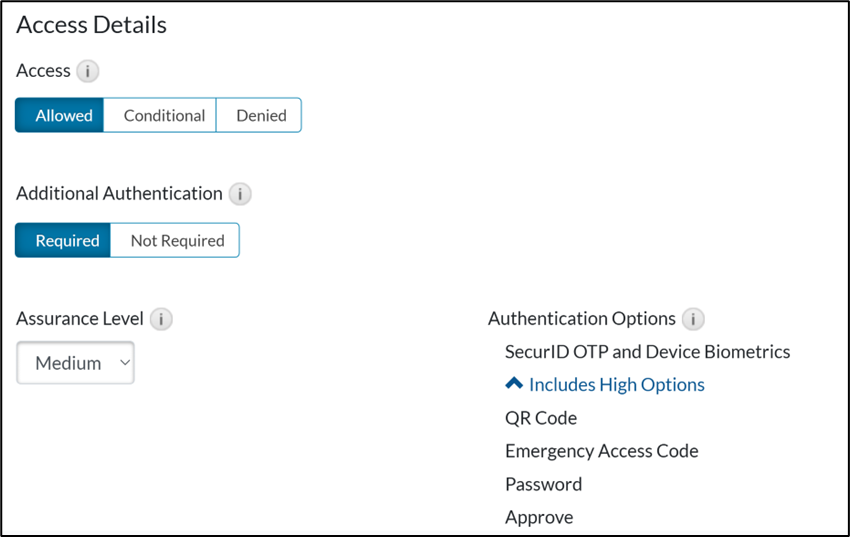Select Not Required for Additional Authentication
The image size is (850, 537).
click(177, 240)
